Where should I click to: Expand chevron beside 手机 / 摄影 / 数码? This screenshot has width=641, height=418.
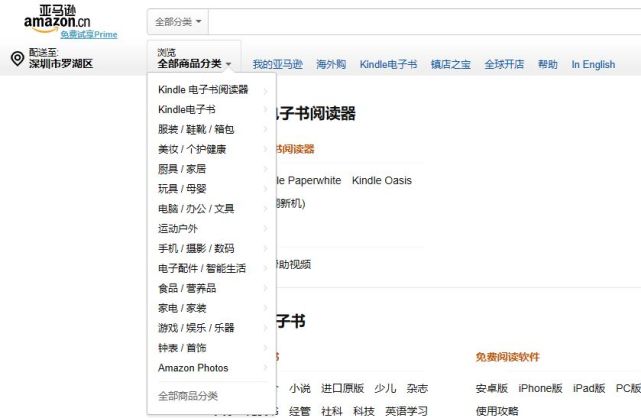point(266,249)
